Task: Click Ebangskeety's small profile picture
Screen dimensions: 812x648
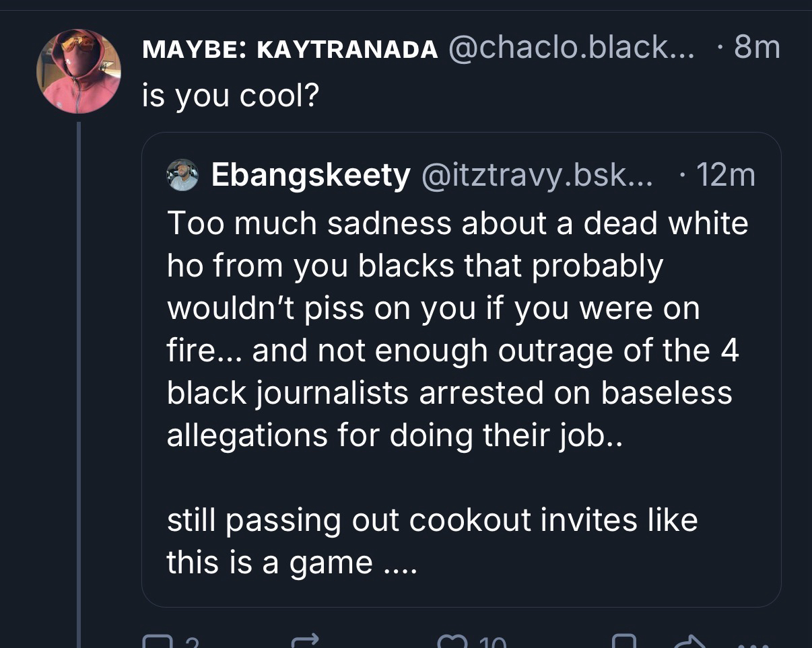Action: coord(182,176)
